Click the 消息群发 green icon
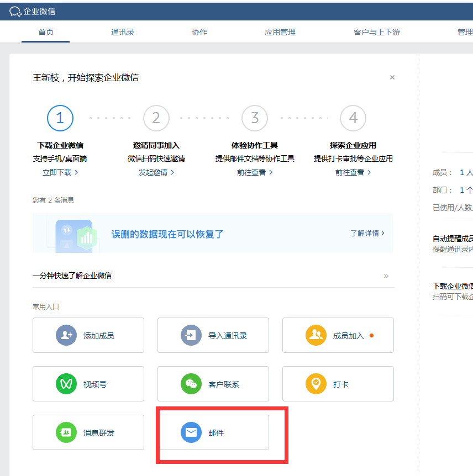 click(x=66, y=432)
